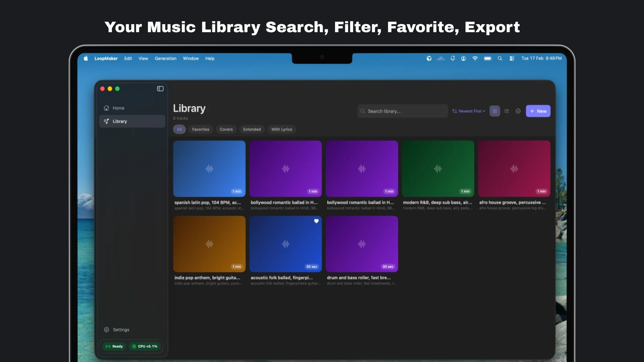The height and width of the screenshot is (362, 644).
Task: Open the green modern R&B track thumbnail
Action: [438, 169]
